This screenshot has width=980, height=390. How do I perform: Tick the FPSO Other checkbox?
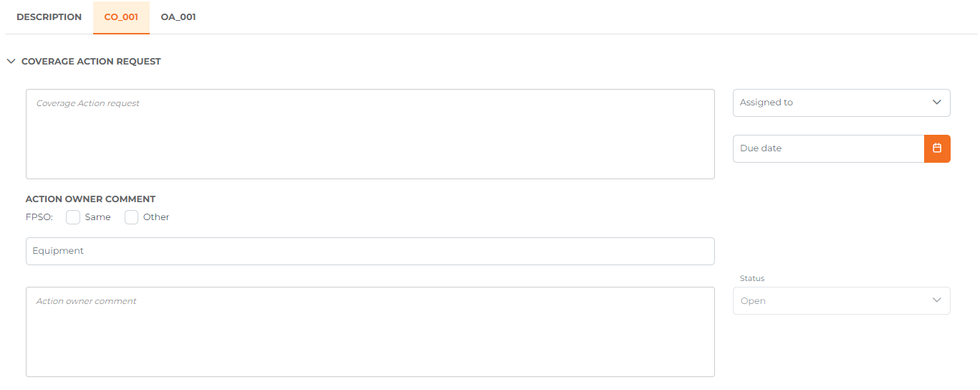(132, 217)
